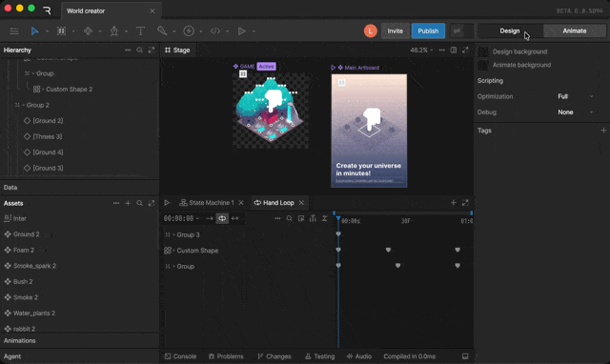Toggle the panel swap arrows button
Screen dimensions: 610x364
457,31
